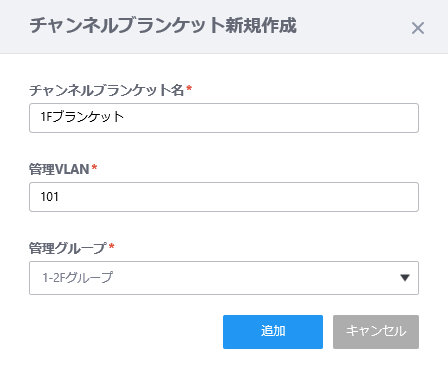Click the red asterisk beside 管理VLAN
The width and height of the screenshot is (448, 368).
[94, 167]
